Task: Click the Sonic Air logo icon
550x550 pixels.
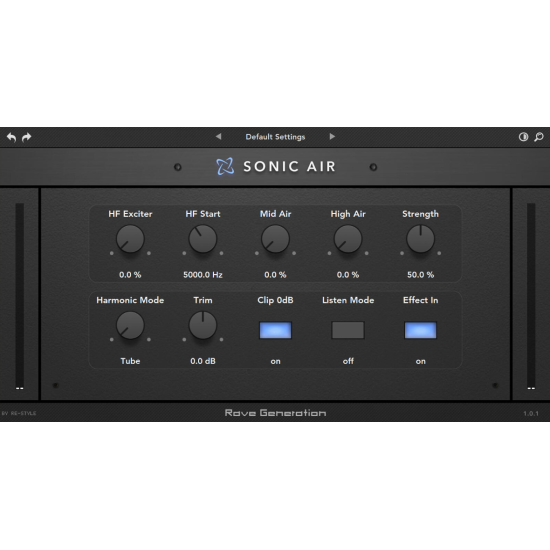Action: click(225, 166)
